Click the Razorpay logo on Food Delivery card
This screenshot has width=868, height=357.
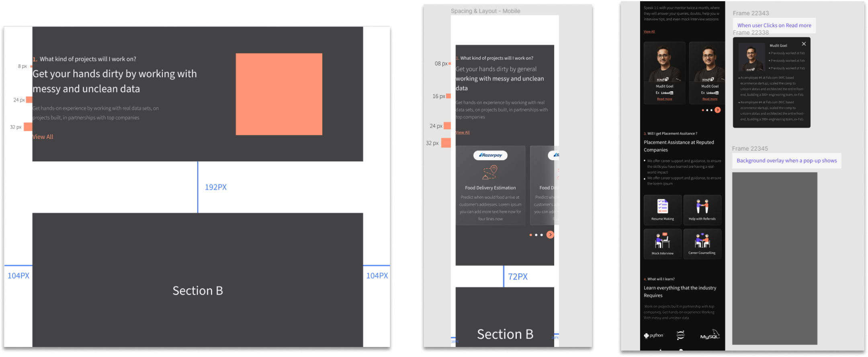(490, 155)
